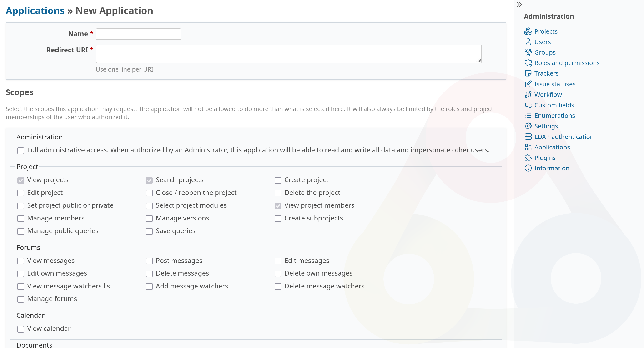Focus the Name text field
The image size is (644, 348).
click(x=138, y=34)
